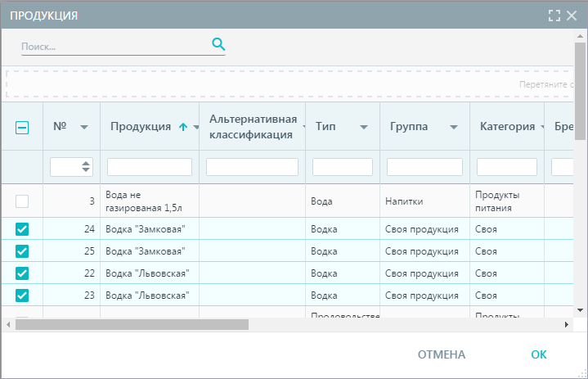Sort by the Группа column header

409,126
